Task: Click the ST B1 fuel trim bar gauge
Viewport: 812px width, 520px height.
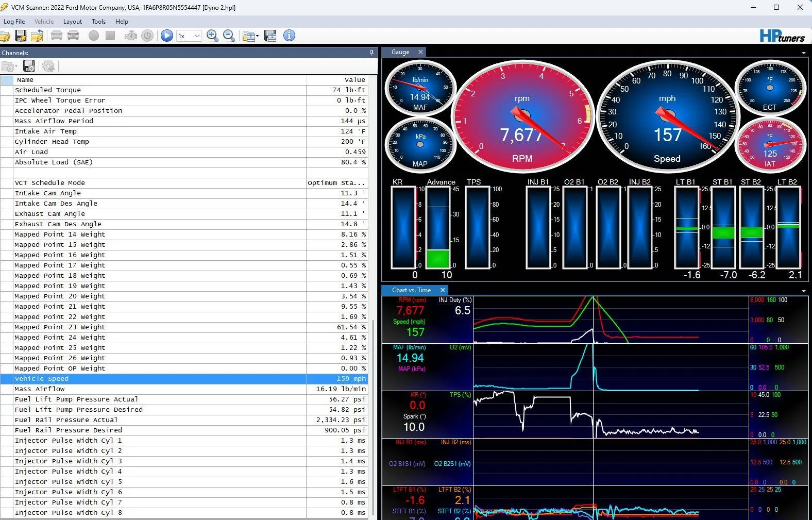Action: [723, 227]
